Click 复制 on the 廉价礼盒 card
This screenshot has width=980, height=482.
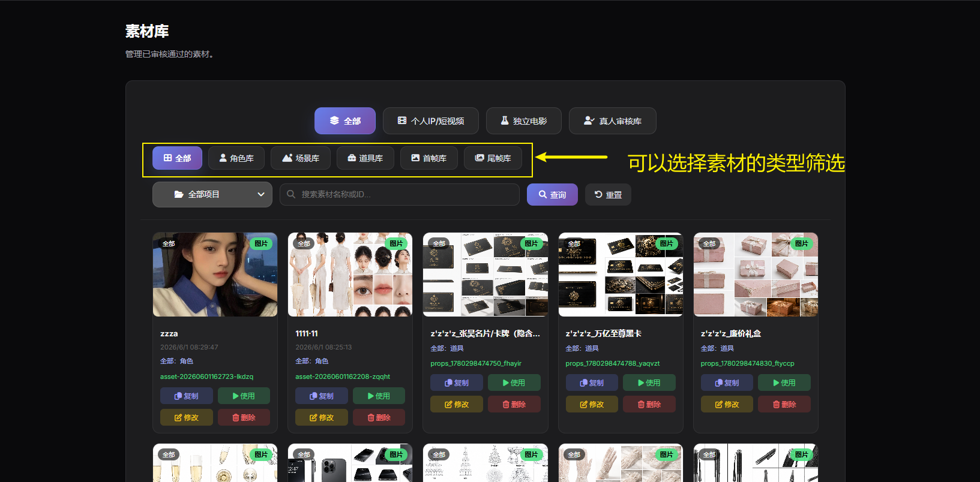727,382
